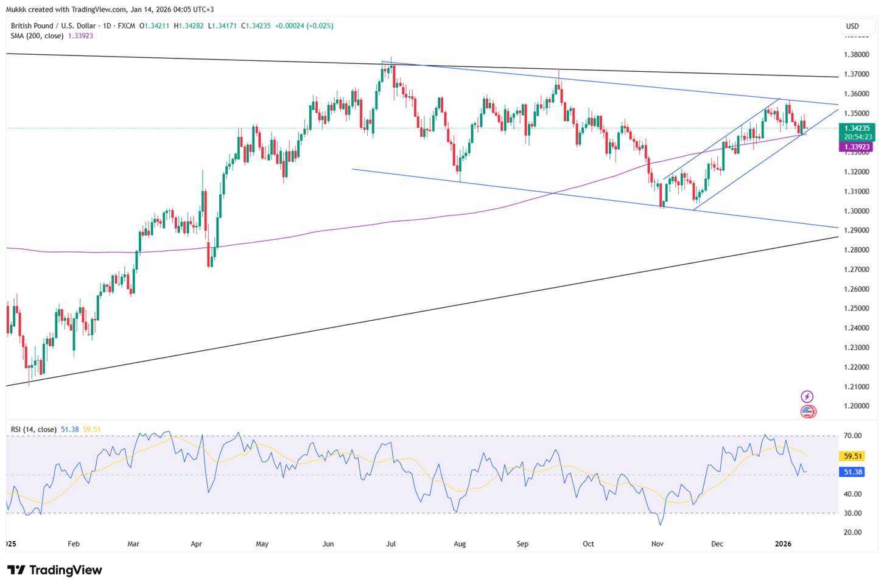Click the green 1.34235 current price label
The width and height of the screenshot is (884, 588).
point(856,128)
